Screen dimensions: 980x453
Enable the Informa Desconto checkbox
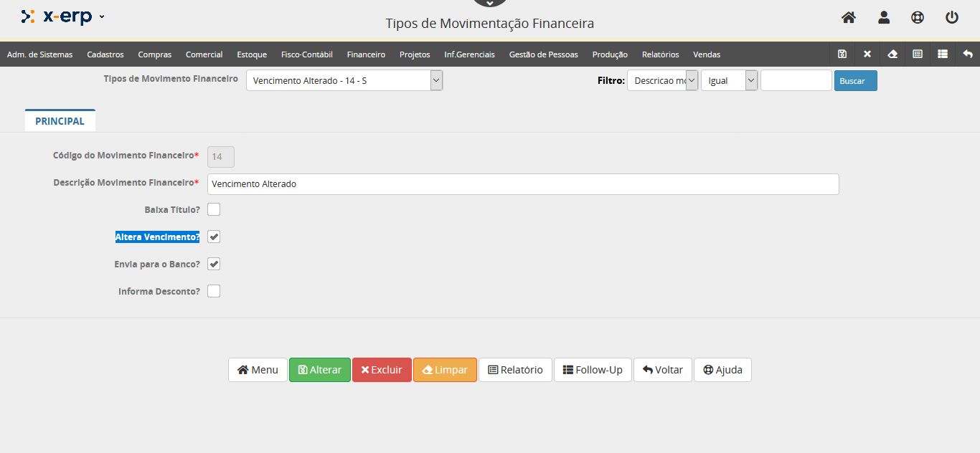[x=214, y=291]
